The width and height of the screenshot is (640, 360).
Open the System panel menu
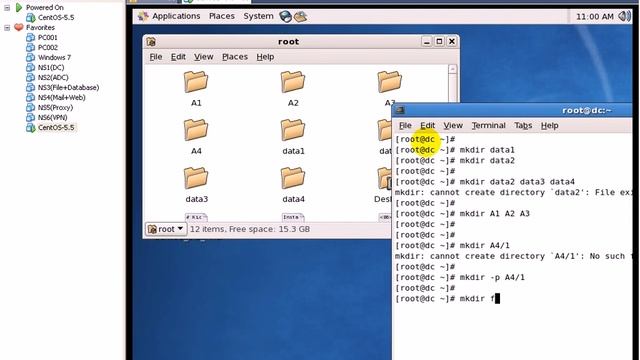tap(258, 16)
